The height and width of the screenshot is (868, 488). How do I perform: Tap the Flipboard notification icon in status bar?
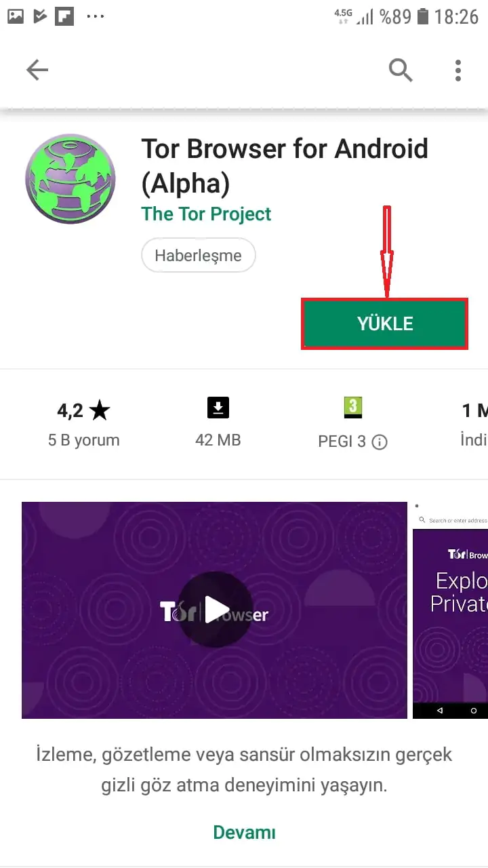pyautogui.click(x=64, y=16)
